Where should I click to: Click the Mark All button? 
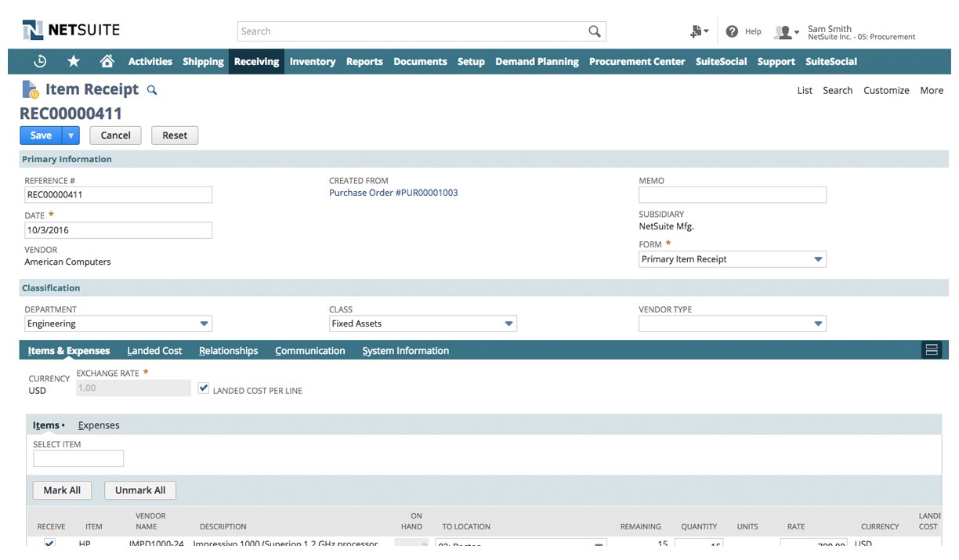pos(62,490)
